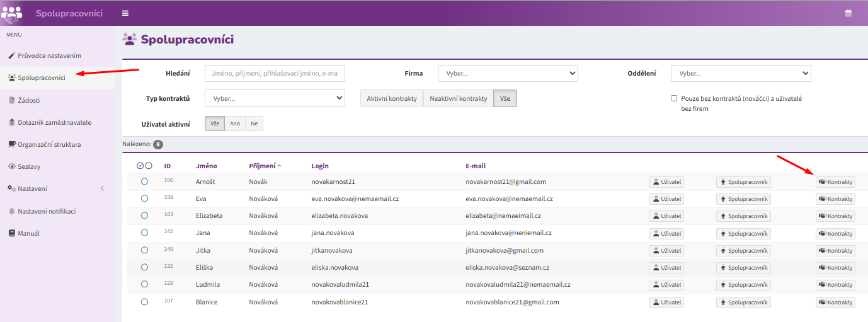The height and width of the screenshot is (322, 868).
Task: Filter by Aktivní kontrakty button
Action: [x=392, y=98]
